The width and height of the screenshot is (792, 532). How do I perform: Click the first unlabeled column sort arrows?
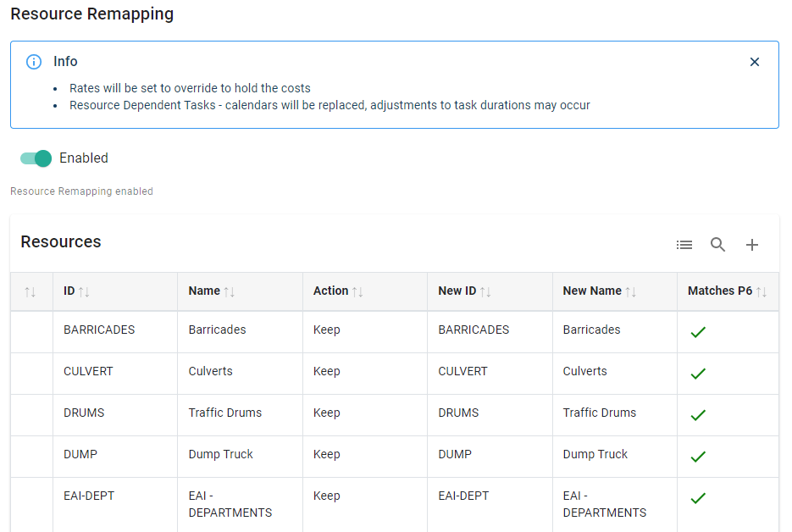[30, 292]
